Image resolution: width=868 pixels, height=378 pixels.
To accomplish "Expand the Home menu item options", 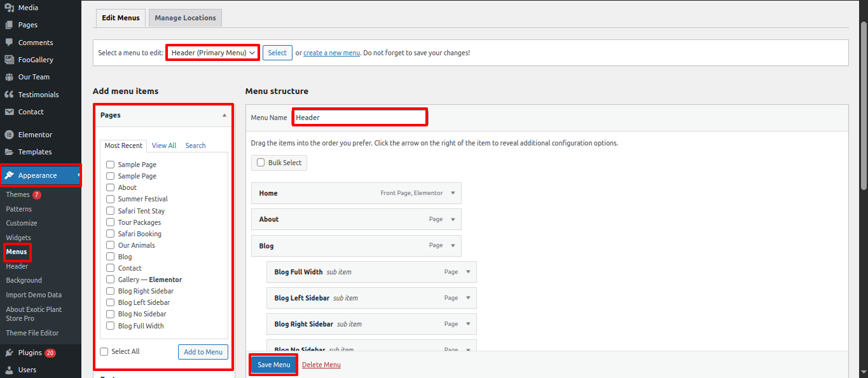I will 453,193.
